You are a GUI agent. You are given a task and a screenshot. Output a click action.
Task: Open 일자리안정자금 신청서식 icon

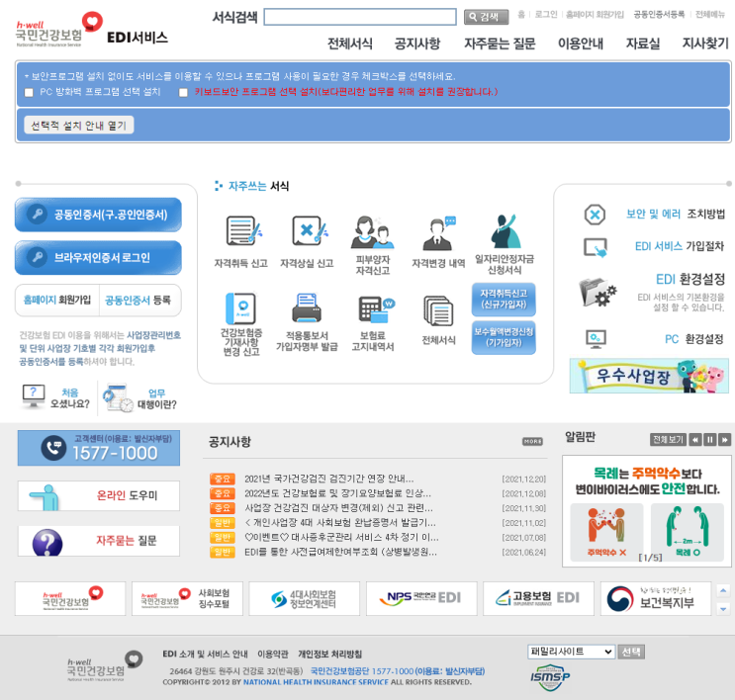tap(505, 231)
